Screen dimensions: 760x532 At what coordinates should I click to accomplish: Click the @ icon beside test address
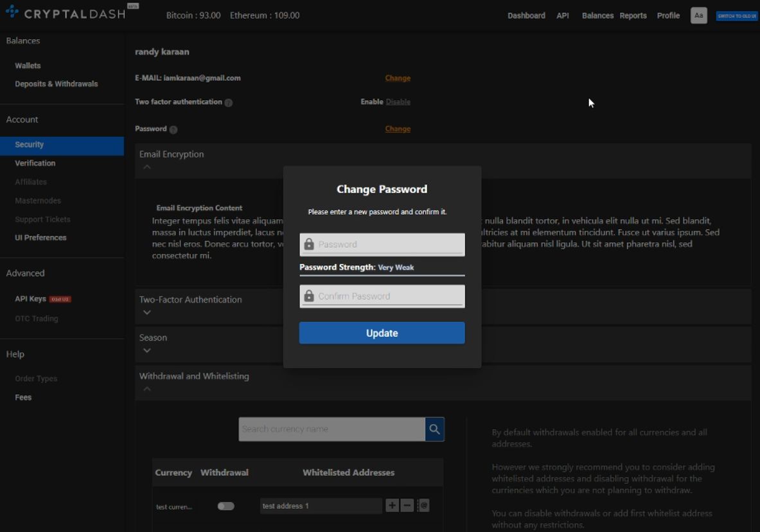pyautogui.click(x=423, y=506)
